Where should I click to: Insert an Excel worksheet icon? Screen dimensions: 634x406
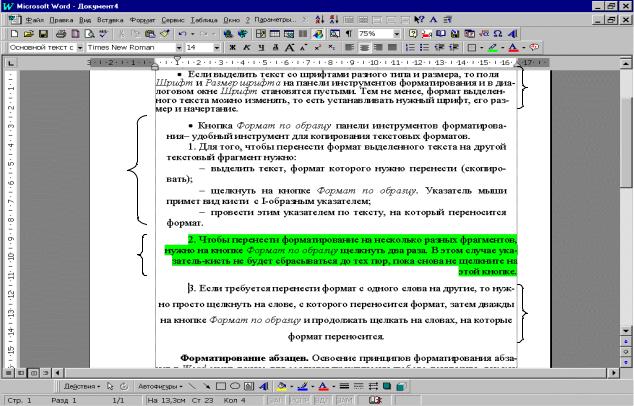[x=289, y=34]
